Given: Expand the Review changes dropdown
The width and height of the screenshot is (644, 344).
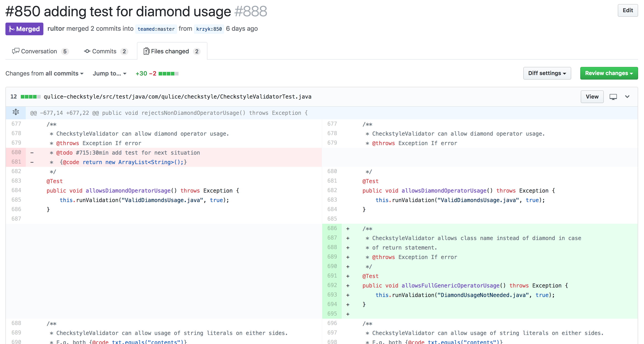Looking at the screenshot, I should click(609, 73).
